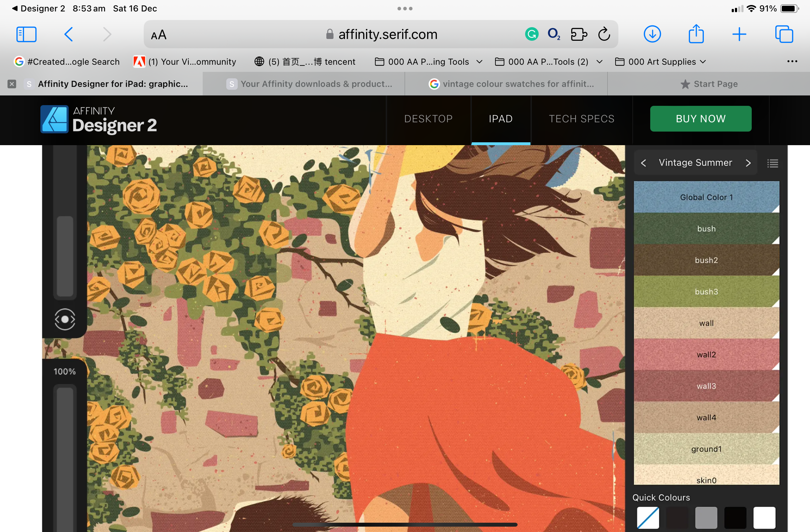810x532 pixels.
Task: Tap the battery status indicator
Action: click(x=789, y=9)
